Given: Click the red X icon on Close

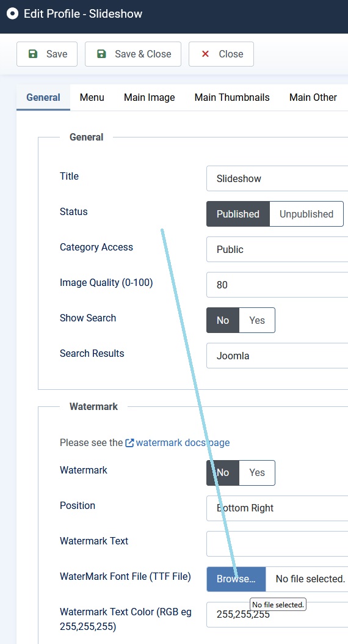Looking at the screenshot, I should (x=206, y=54).
